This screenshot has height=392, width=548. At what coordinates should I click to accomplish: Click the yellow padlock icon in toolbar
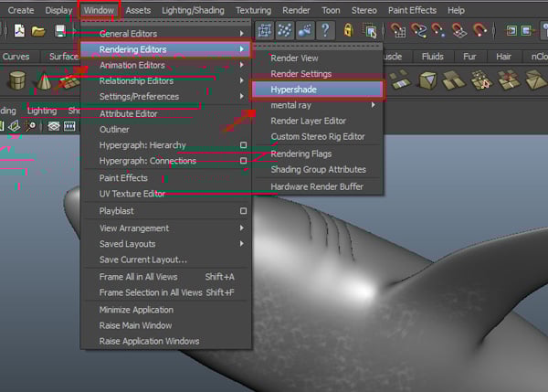click(349, 31)
